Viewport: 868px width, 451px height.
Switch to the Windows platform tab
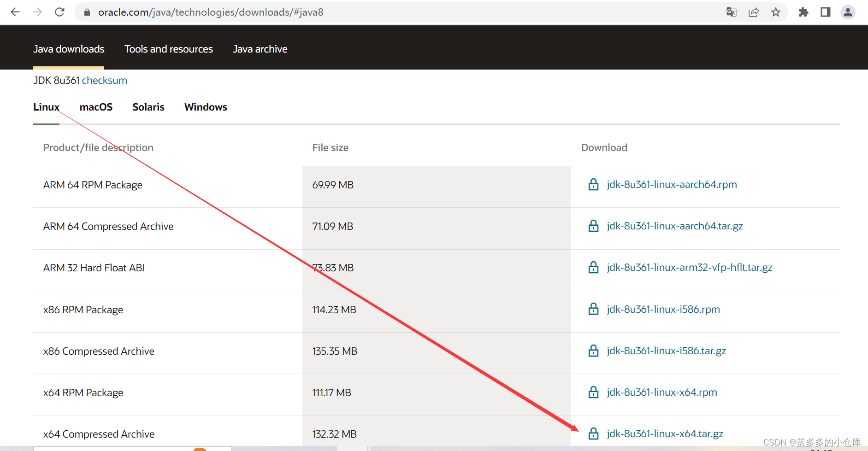pos(206,107)
